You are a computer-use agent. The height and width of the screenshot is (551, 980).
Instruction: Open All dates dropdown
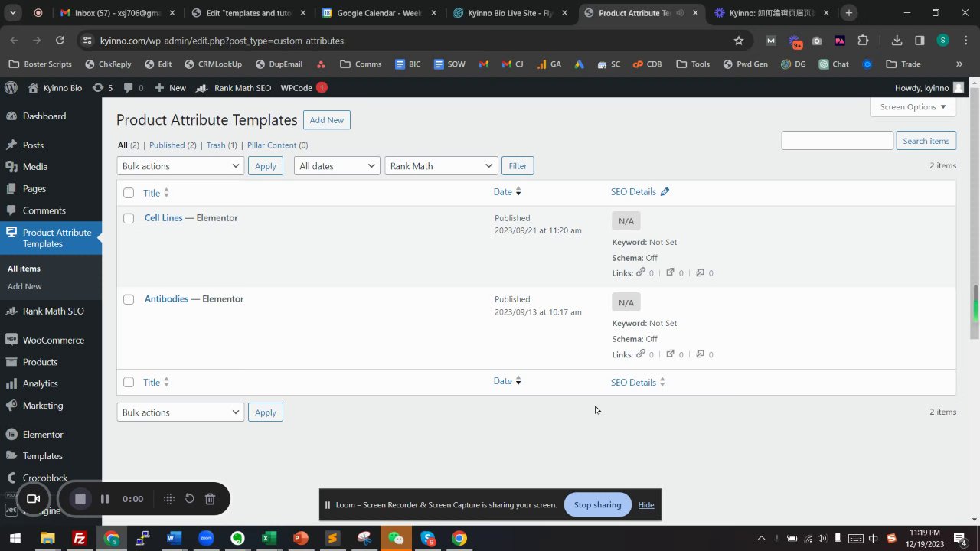[337, 166]
